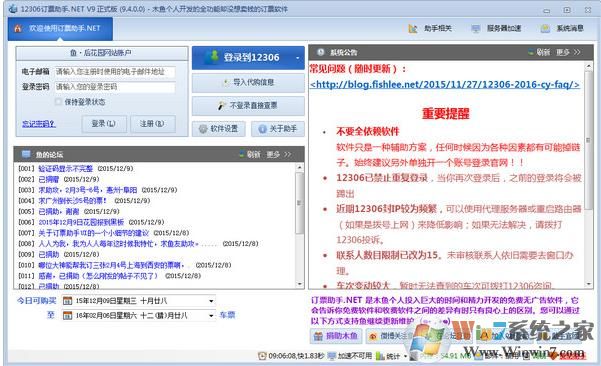
Task: Click the 系统消息 message icon
Action: point(545,28)
